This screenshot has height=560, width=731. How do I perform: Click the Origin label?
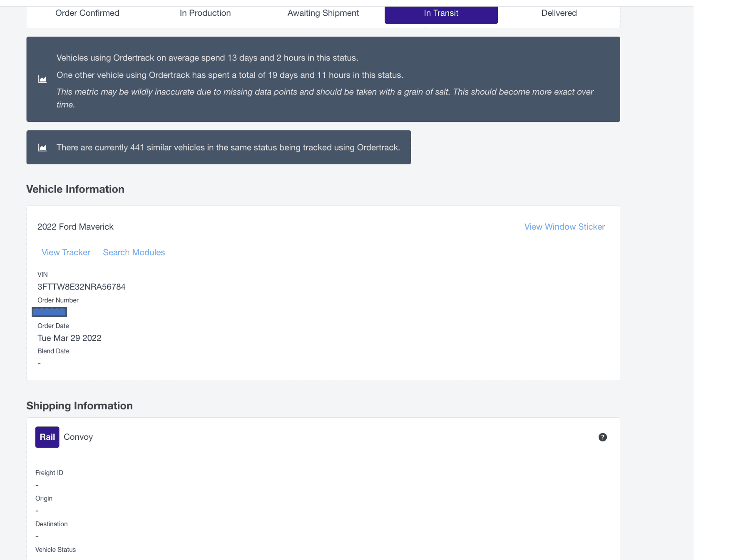pyautogui.click(x=44, y=498)
